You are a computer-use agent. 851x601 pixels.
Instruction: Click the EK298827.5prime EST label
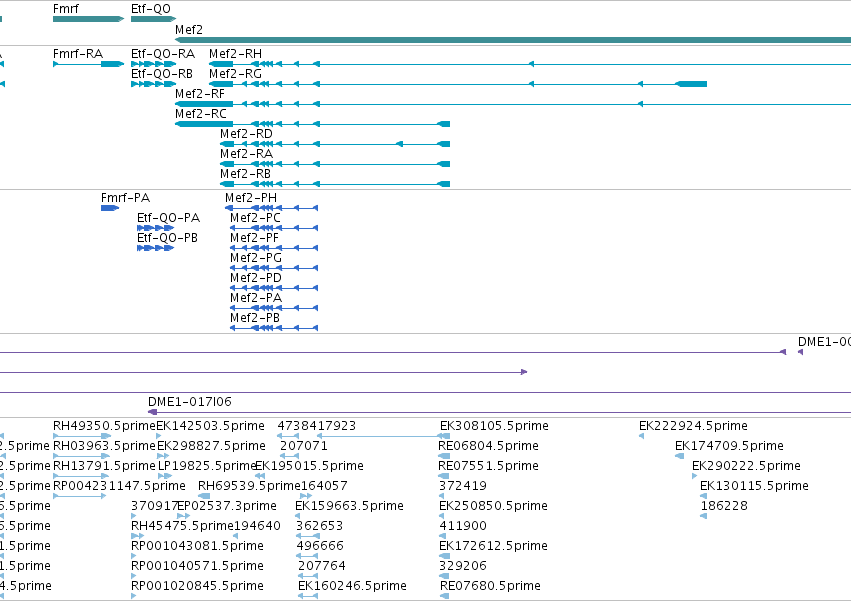point(212,446)
